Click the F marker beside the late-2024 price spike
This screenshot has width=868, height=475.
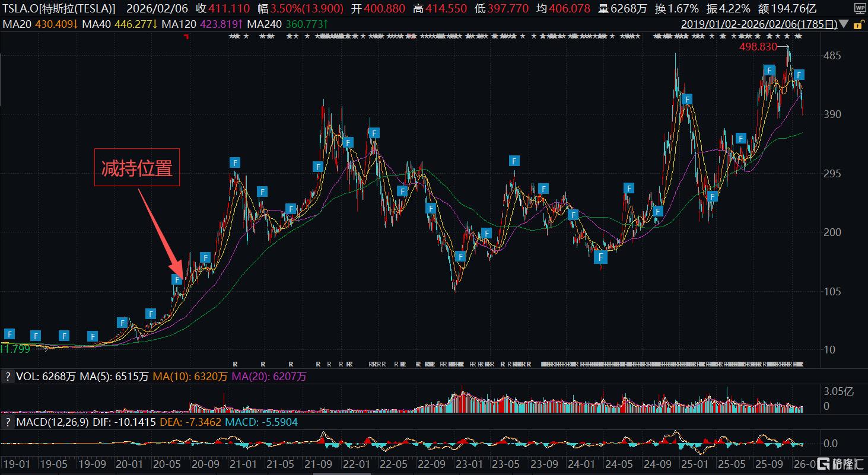click(x=687, y=99)
